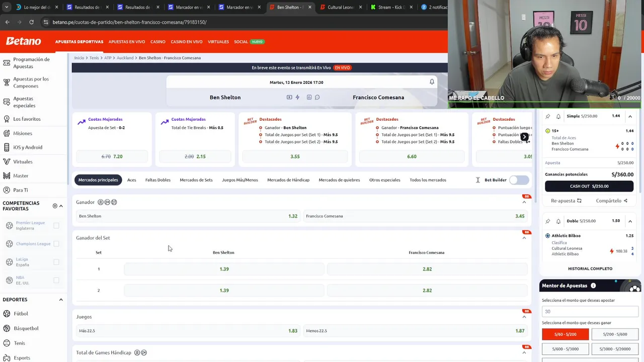Select the Aces market tab
This screenshot has height=362, width=644.
(x=131, y=180)
